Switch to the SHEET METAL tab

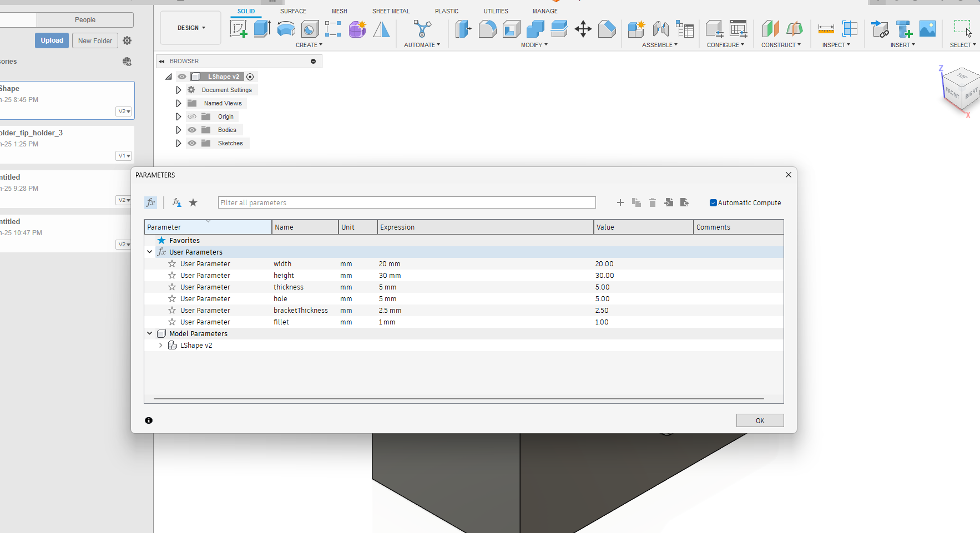pos(391,11)
